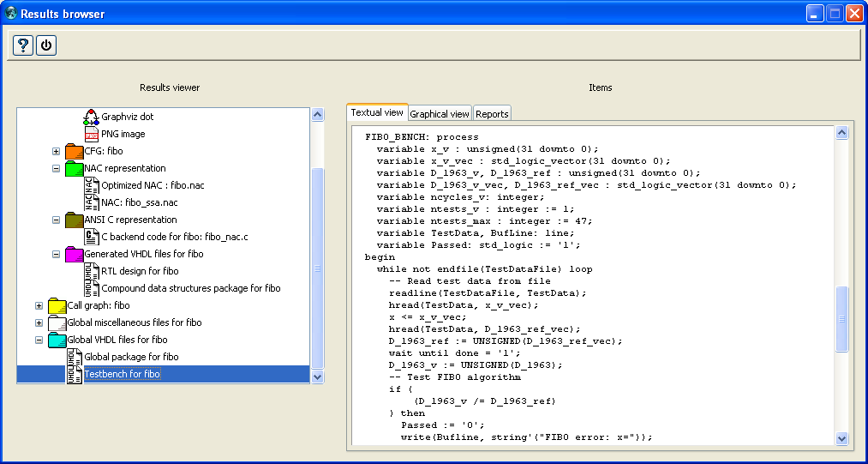Collapse Global VHDL files for fibo node

[x=39, y=340]
